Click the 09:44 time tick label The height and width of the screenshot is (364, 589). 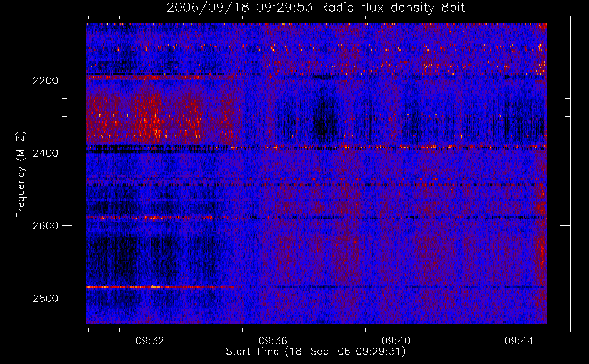pyautogui.click(x=519, y=341)
